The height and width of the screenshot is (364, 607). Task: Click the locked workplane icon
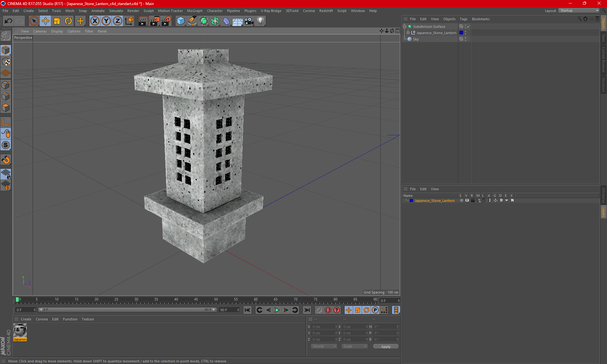[x=6, y=174]
